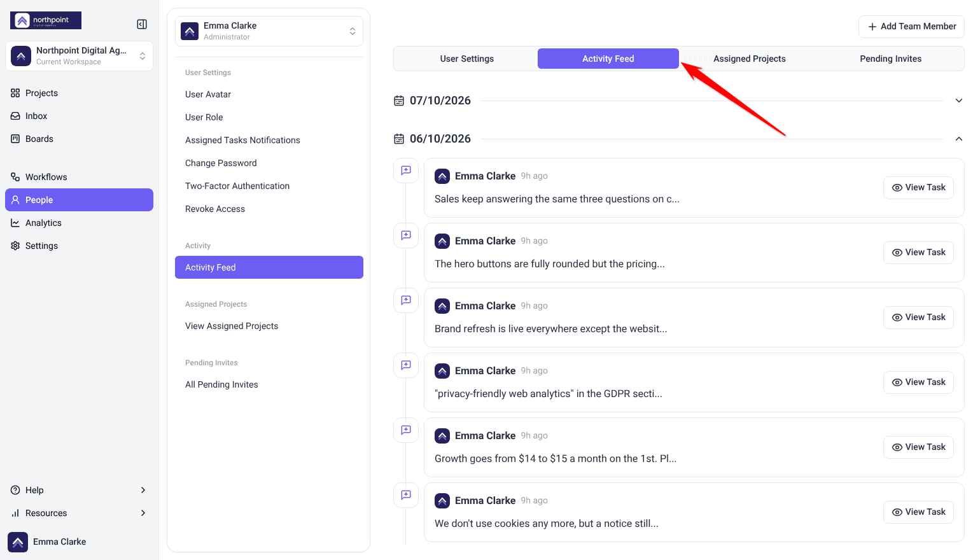Open Projects in the left navigation
Screen dimensions: 980x560
[79, 93]
